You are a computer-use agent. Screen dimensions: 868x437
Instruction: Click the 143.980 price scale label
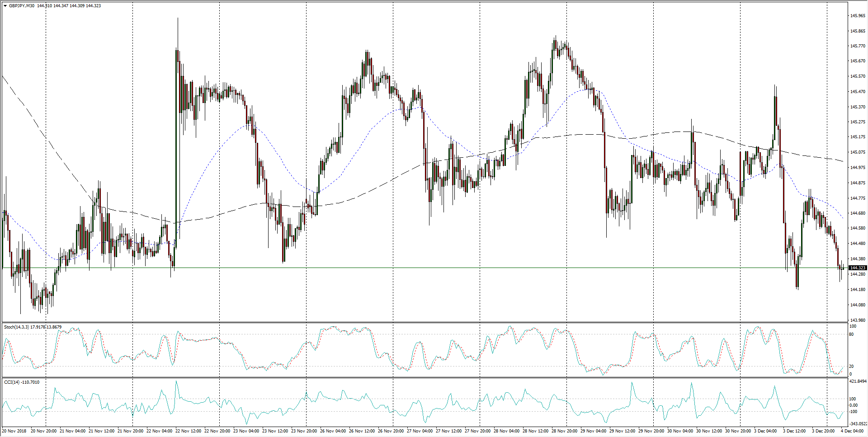pos(857,320)
